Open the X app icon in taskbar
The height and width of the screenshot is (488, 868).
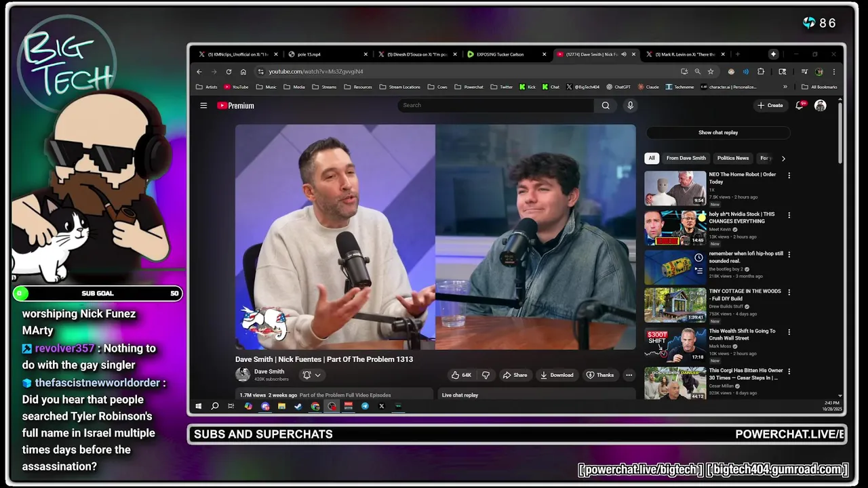tap(381, 406)
